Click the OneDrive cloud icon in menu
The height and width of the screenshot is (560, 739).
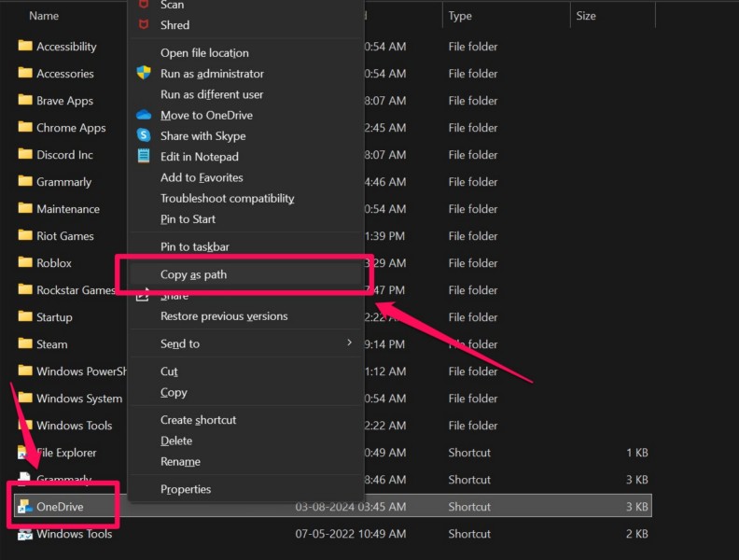tap(144, 115)
